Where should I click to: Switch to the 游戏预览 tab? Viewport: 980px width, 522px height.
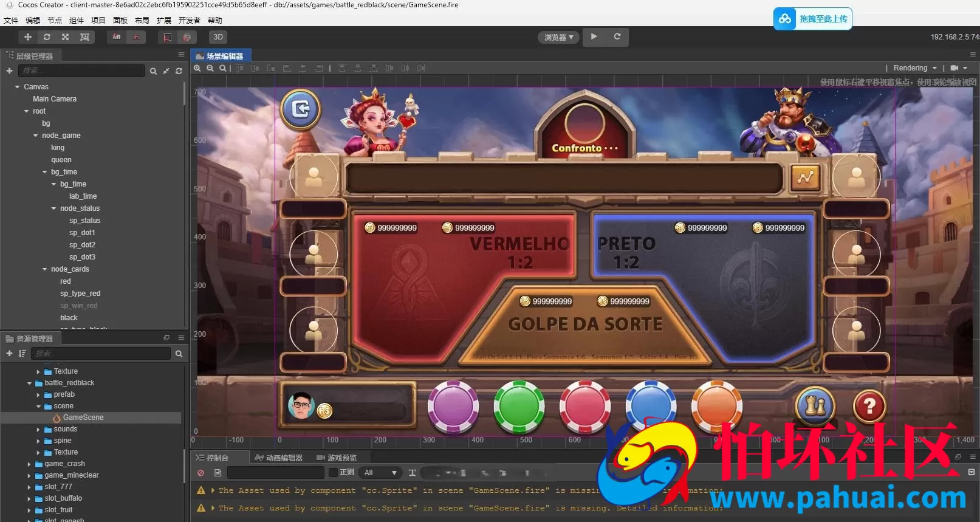point(337,458)
